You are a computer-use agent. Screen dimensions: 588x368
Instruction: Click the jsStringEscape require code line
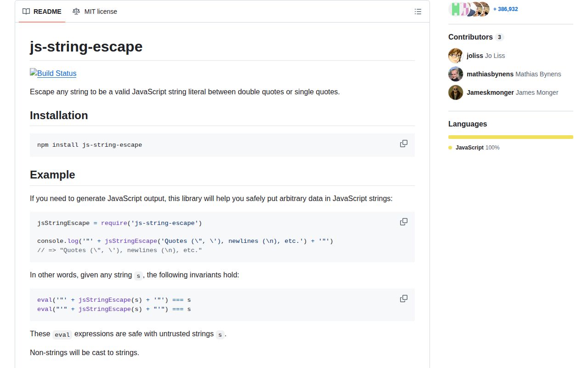click(x=119, y=223)
